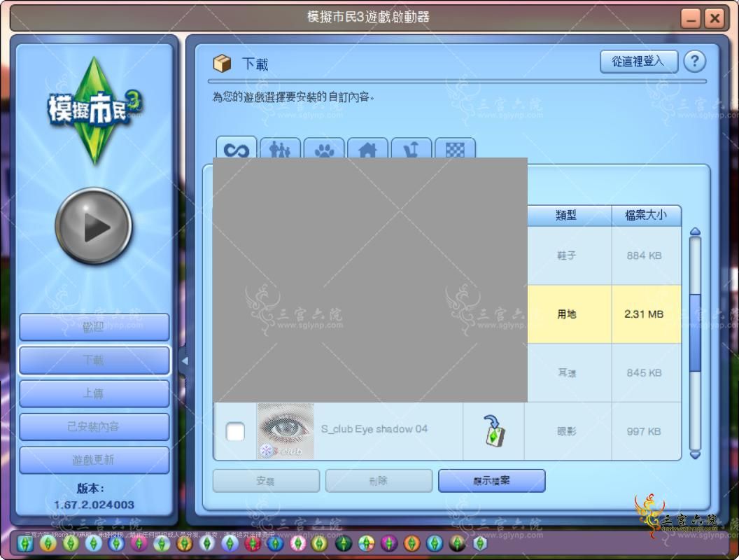Click the 從這裡登入 login button
Screen dimensions: 739x560
point(639,62)
